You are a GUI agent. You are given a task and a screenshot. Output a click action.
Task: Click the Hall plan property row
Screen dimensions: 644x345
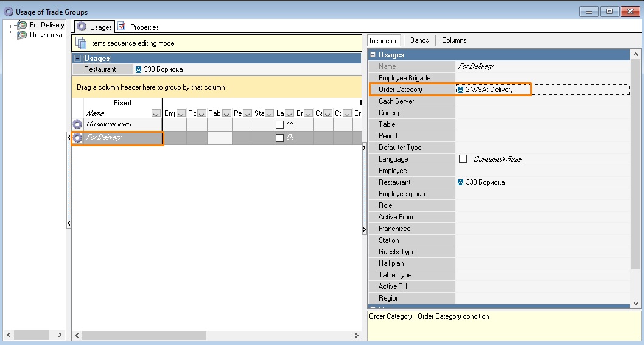tap(499, 263)
